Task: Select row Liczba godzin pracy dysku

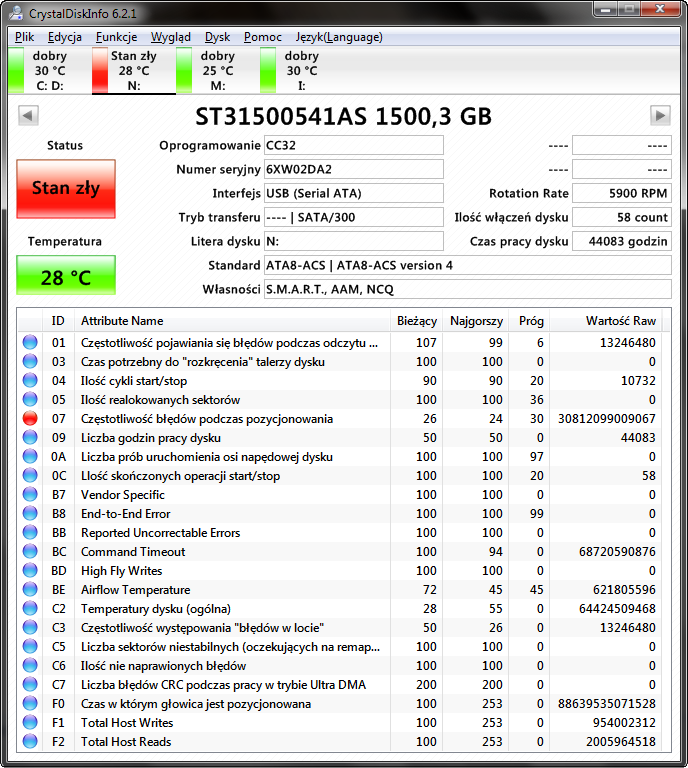Action: point(340,437)
